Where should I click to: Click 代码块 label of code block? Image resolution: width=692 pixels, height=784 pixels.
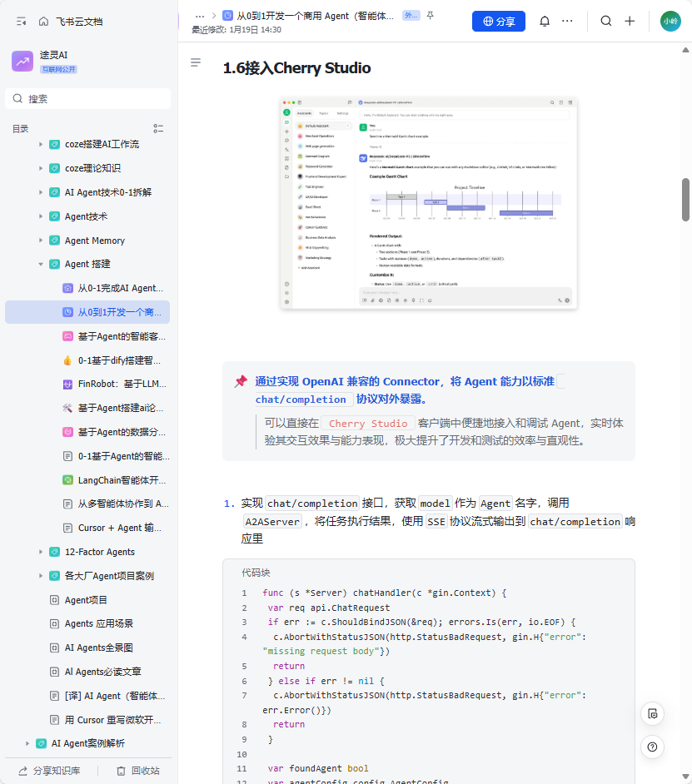pyautogui.click(x=256, y=573)
